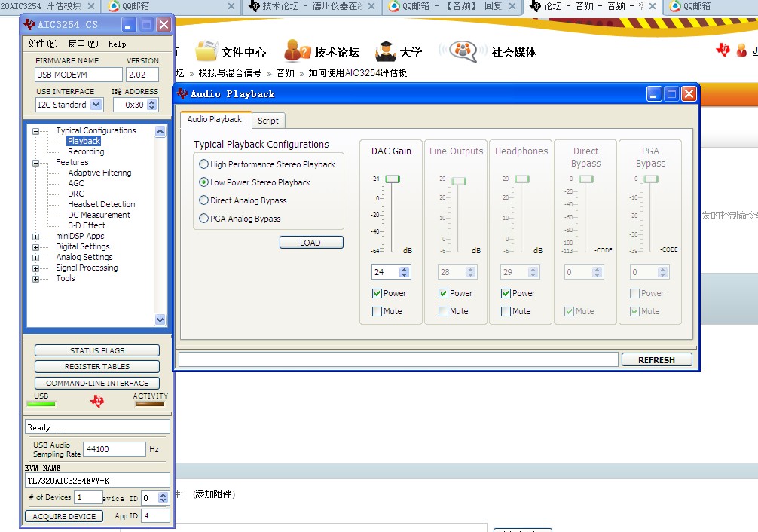Open the 文件中心 folder icon on webpage
This screenshot has width=758, height=532.
point(206,50)
